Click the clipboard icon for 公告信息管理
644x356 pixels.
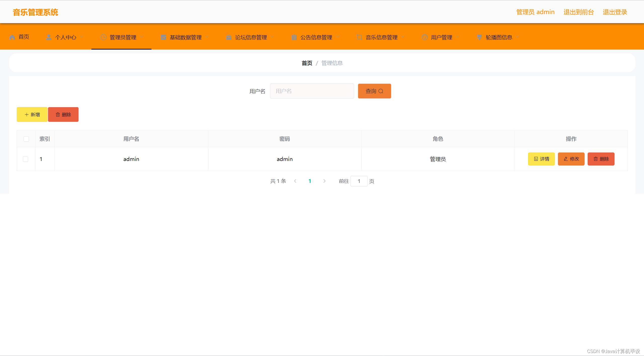coord(294,37)
